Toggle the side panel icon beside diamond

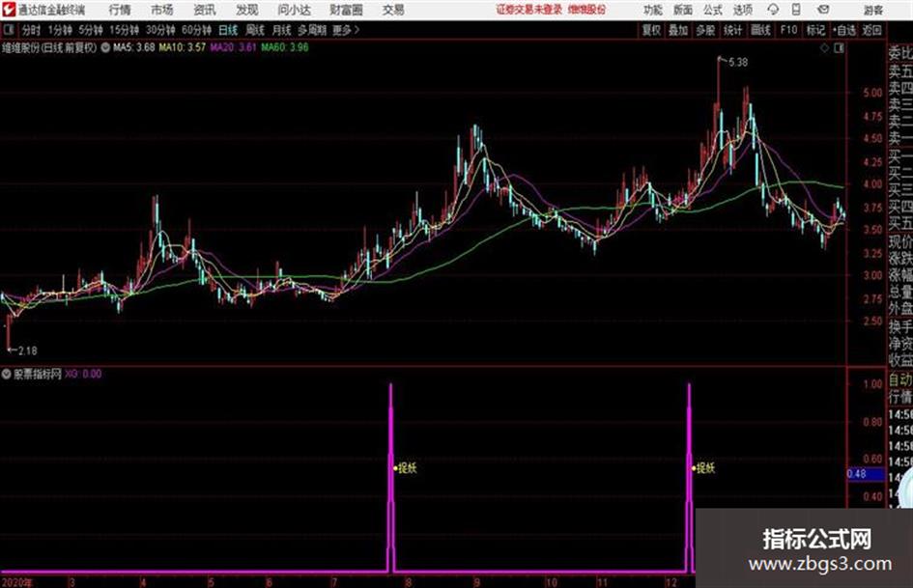pyautogui.click(x=839, y=48)
